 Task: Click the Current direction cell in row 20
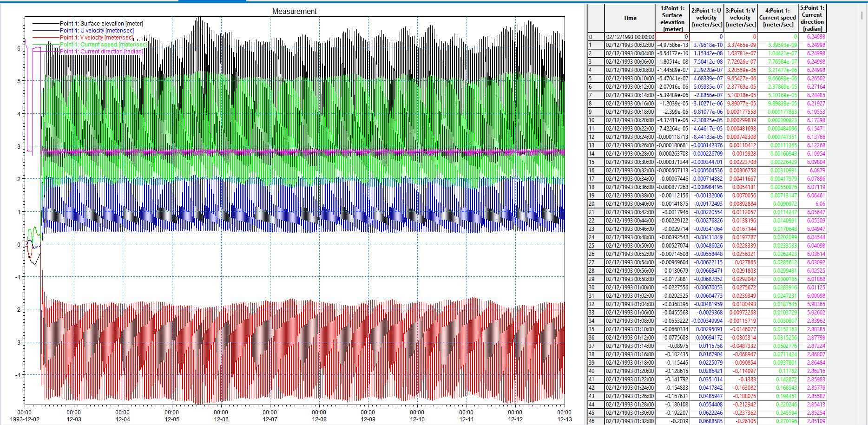(x=812, y=204)
